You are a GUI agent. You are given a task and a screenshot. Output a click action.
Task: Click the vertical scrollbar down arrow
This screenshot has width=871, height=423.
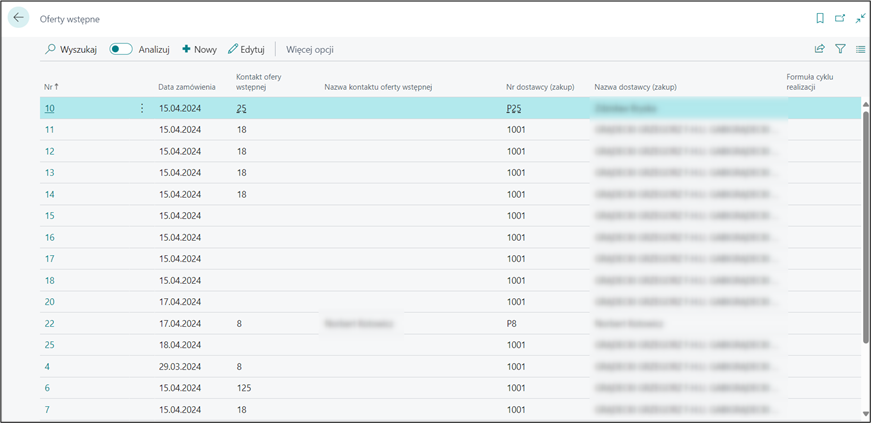point(865,413)
